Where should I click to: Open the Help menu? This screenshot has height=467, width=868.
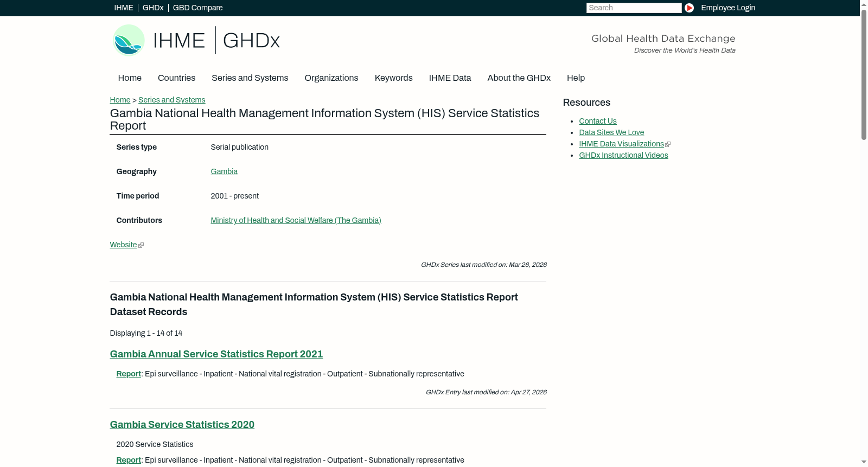576,78
